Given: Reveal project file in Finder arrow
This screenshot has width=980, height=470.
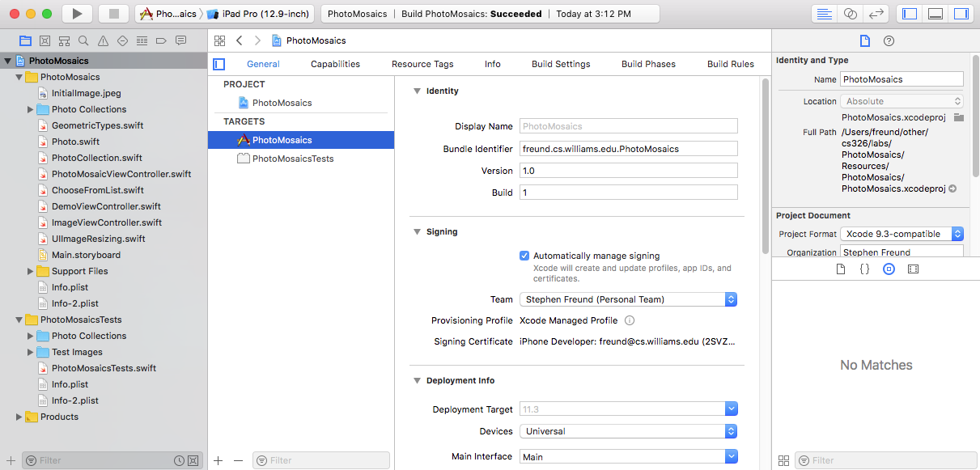Looking at the screenshot, I should coord(952,188).
